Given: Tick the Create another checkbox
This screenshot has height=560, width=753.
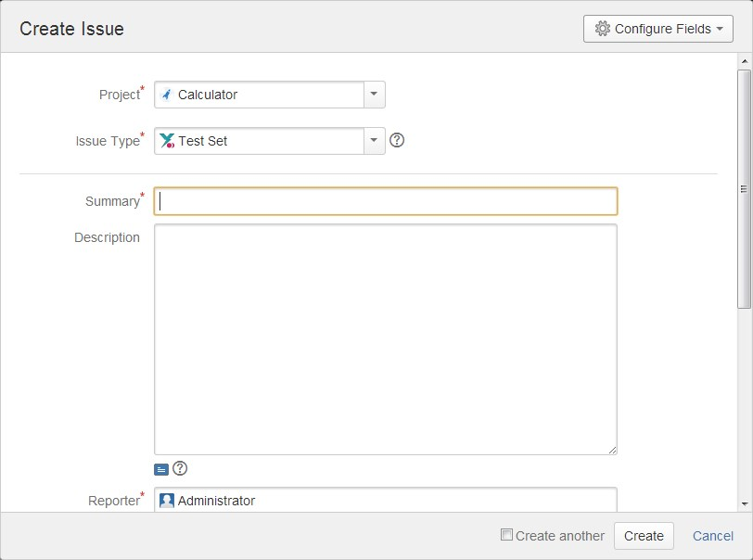Looking at the screenshot, I should point(506,535).
